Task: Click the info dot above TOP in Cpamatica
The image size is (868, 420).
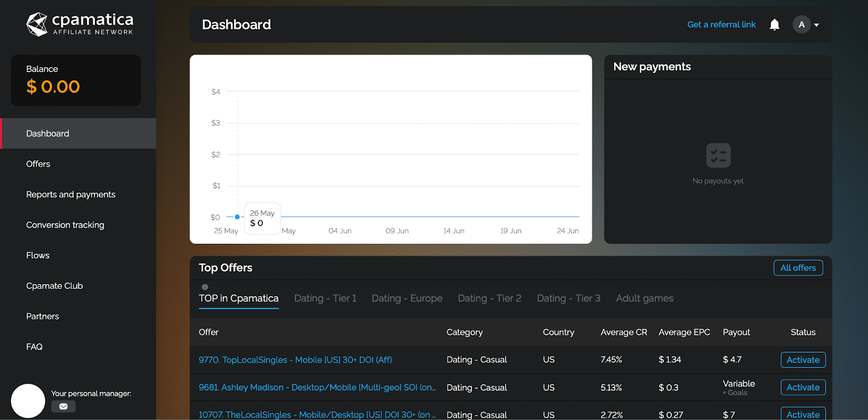Action: (x=205, y=287)
